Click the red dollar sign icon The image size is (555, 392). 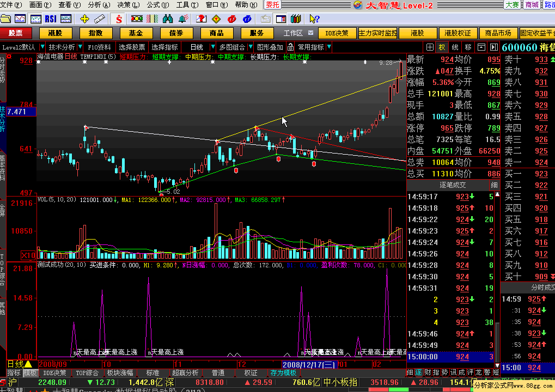tap(119, 19)
